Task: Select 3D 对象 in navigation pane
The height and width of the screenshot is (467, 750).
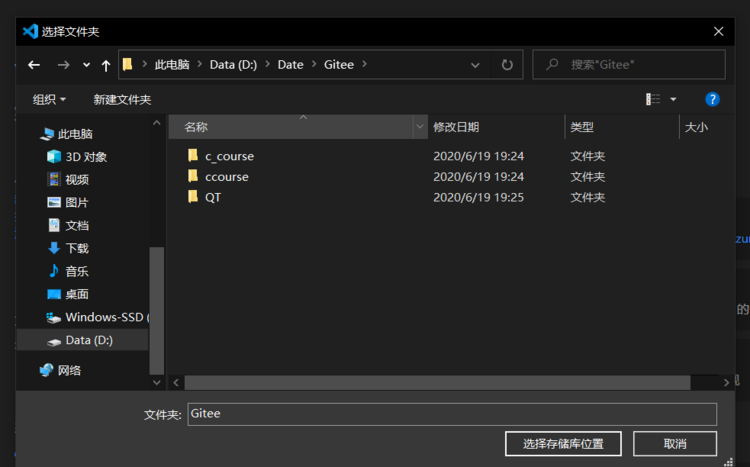Action: pos(86,157)
